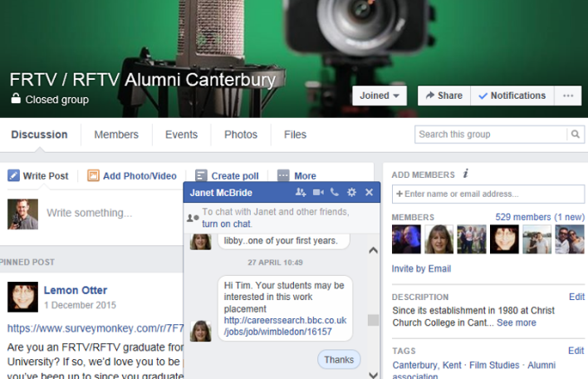This screenshot has width=588, height=379.
Task: Click the sixth member thumbnail, couple photo
Action: (x=570, y=239)
